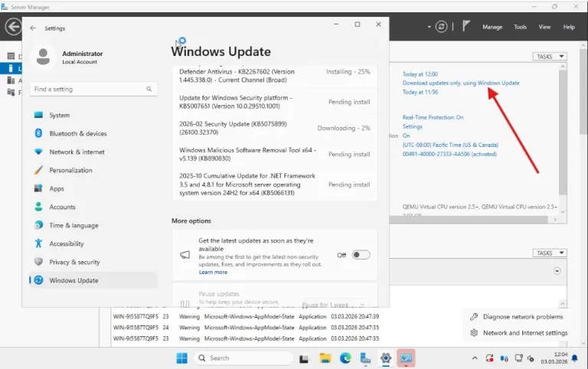Open Network & internet settings category
Screen dimensions: 588x369
pyautogui.click(x=93, y=152)
